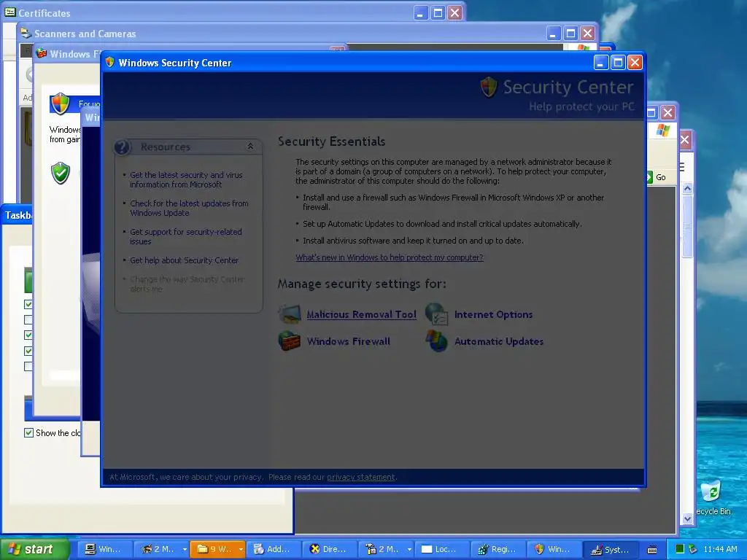The image size is (747, 560).
Task: Click the taskbar clock showing 11:44 AM
Action: [720, 549]
